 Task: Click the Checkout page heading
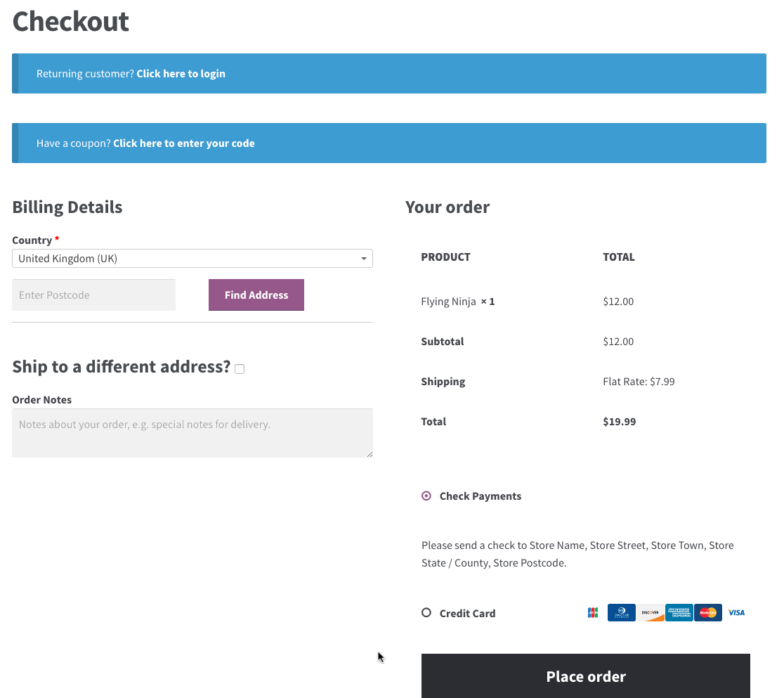(70, 21)
